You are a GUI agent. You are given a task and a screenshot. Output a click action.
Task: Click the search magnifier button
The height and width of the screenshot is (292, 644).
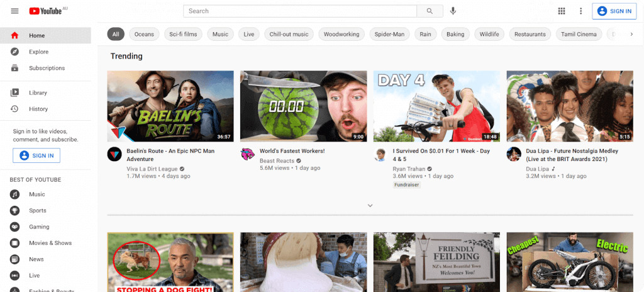(x=430, y=11)
